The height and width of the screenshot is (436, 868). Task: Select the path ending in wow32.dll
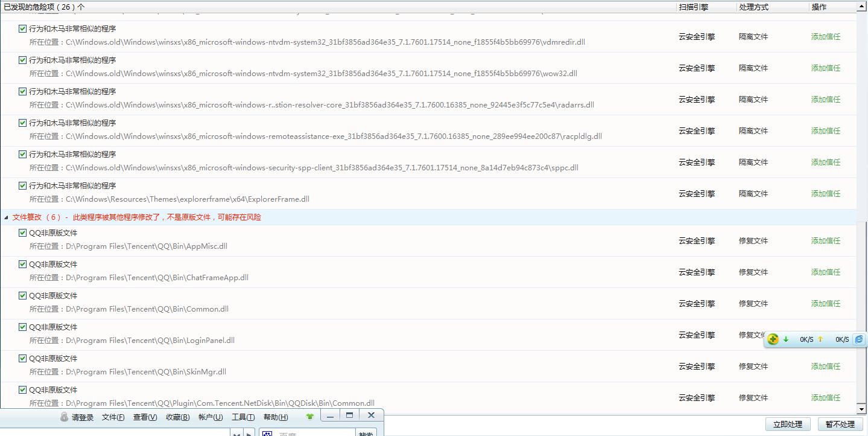322,74
